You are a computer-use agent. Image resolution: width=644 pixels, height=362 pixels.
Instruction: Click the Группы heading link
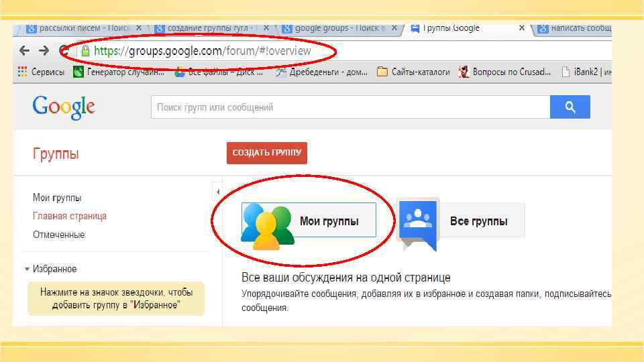(56, 154)
